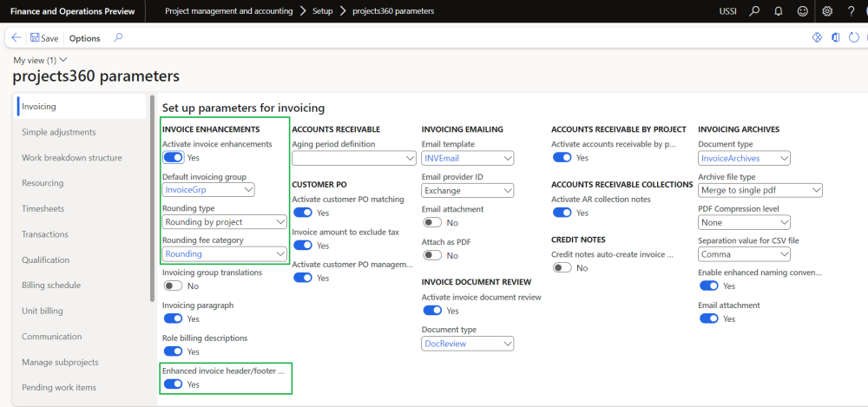Image resolution: width=868 pixels, height=407 pixels.
Task: Enable Invoicing group translations toggle
Action: point(173,286)
